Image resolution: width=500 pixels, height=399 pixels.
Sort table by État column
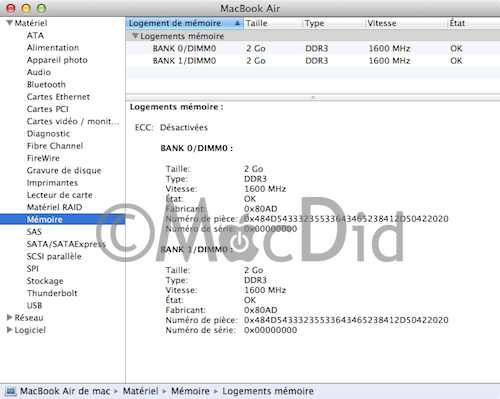(x=474, y=23)
